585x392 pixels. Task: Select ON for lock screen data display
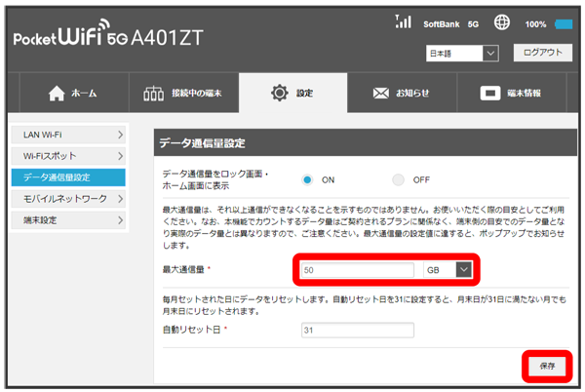(x=306, y=179)
